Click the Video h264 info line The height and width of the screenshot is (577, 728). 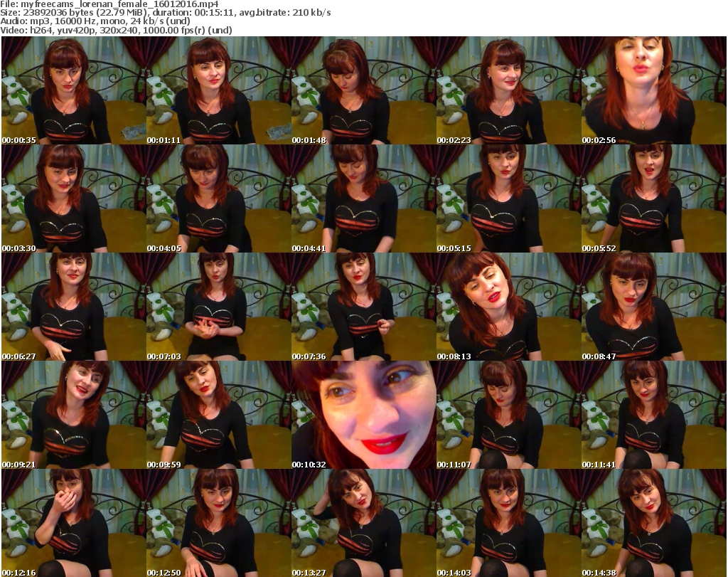pyautogui.click(x=116, y=30)
